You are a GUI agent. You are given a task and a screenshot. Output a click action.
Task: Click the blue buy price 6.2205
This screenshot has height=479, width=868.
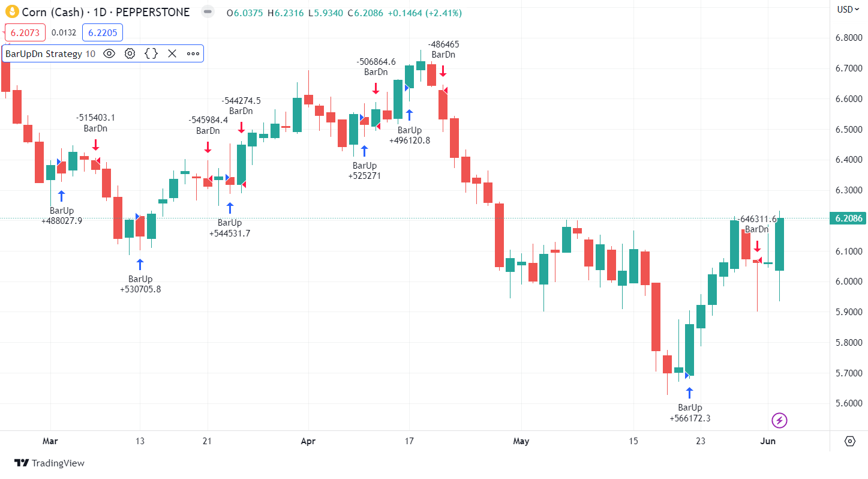[102, 32]
